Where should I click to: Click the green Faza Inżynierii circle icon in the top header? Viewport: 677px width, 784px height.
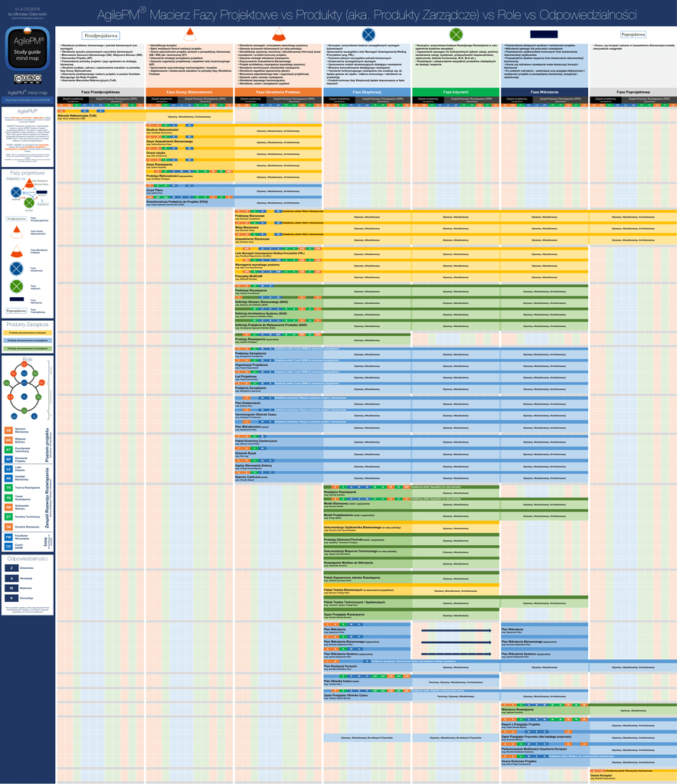click(x=456, y=34)
